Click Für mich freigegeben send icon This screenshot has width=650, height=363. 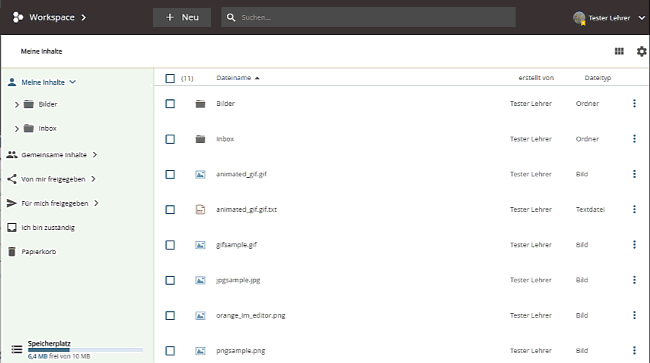click(12, 203)
